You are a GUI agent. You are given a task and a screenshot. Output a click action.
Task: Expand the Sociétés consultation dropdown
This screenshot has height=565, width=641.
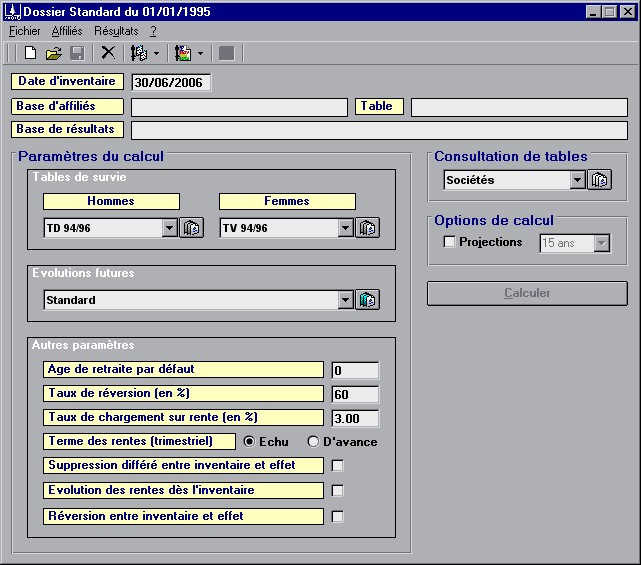[577, 180]
